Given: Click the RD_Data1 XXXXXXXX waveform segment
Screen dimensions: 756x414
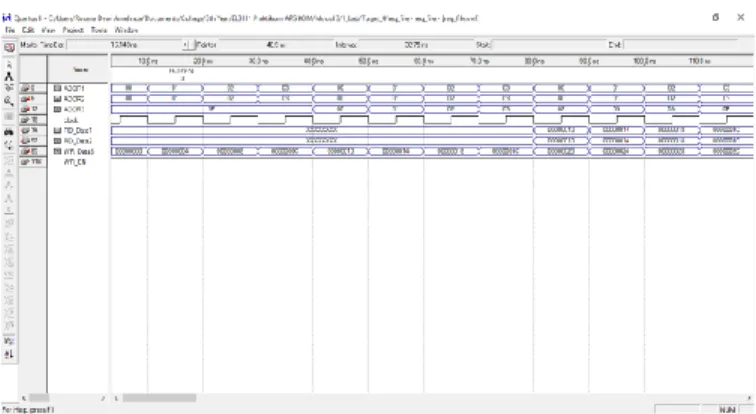Looking at the screenshot, I should click(322, 130).
